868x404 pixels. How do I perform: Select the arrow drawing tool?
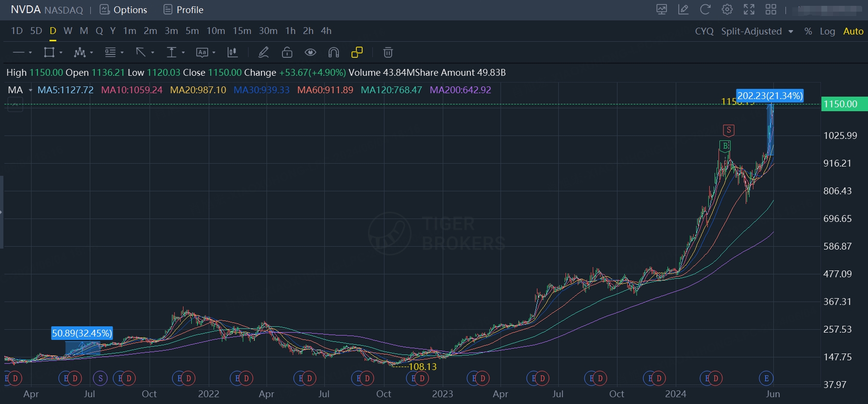[141, 52]
